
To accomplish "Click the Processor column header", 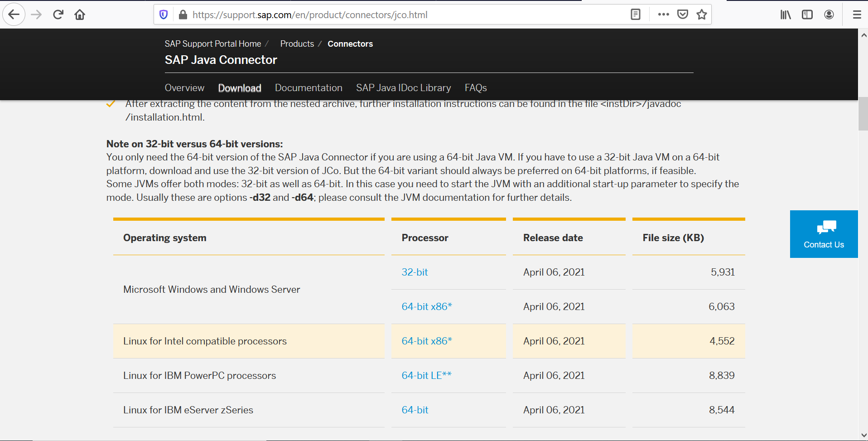I will pos(425,237).
